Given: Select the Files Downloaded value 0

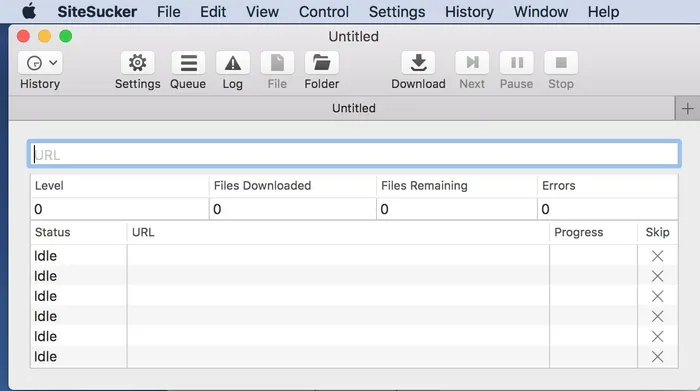Looking at the screenshot, I should 217,209.
